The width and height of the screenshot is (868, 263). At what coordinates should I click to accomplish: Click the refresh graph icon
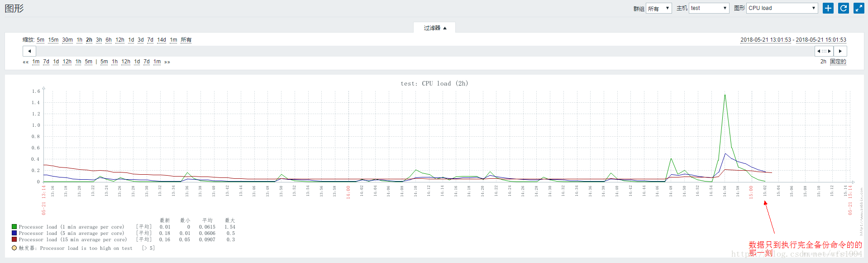tap(843, 8)
